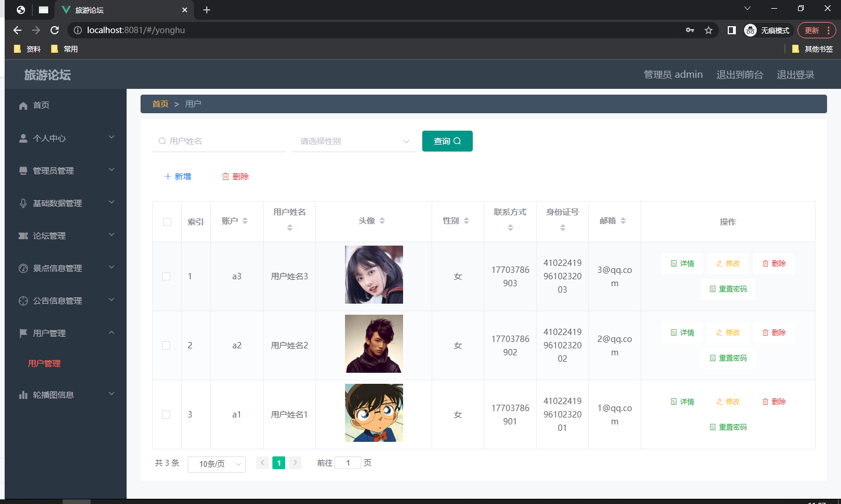841x504 pixels.
Task: Click 退出登录 to log out
Action: pos(795,74)
